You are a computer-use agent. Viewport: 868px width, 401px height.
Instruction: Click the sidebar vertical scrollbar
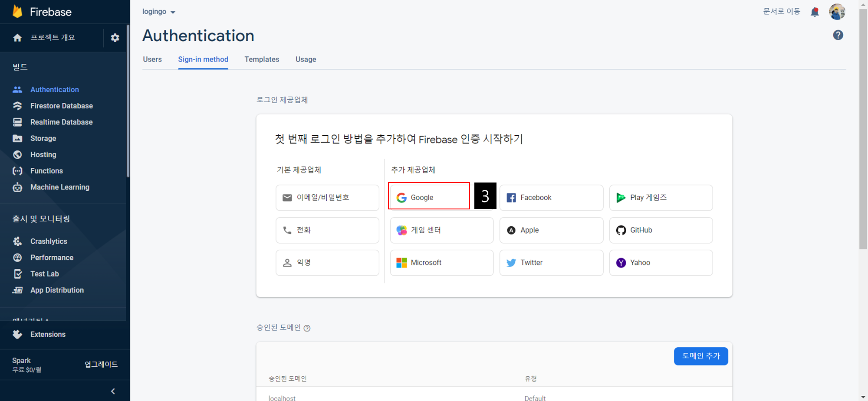click(x=128, y=101)
